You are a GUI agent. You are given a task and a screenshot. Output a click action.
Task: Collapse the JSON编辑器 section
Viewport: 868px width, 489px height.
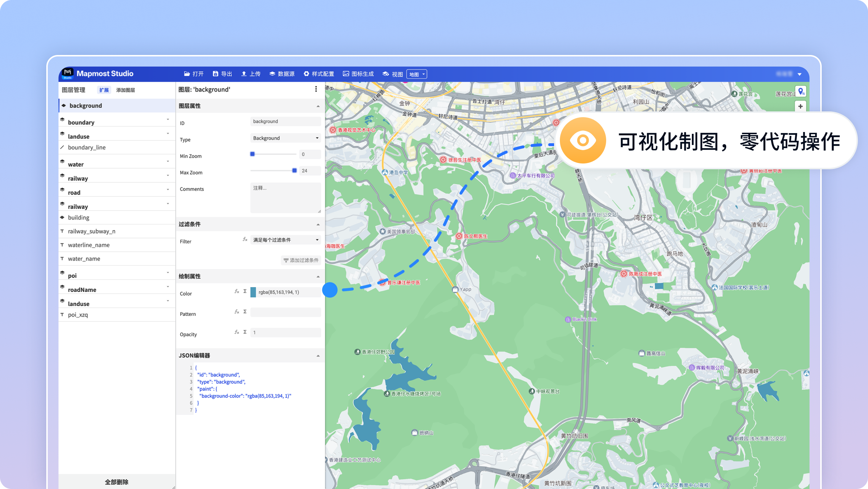point(318,356)
